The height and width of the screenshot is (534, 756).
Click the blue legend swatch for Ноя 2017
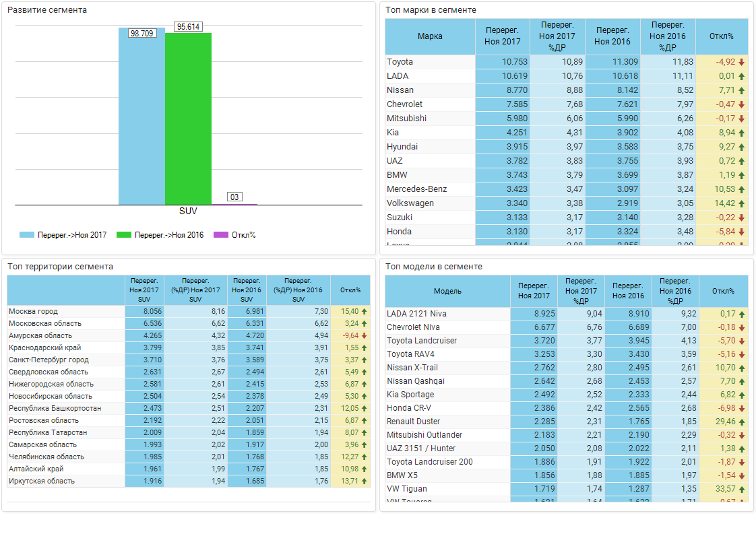[x=27, y=235]
